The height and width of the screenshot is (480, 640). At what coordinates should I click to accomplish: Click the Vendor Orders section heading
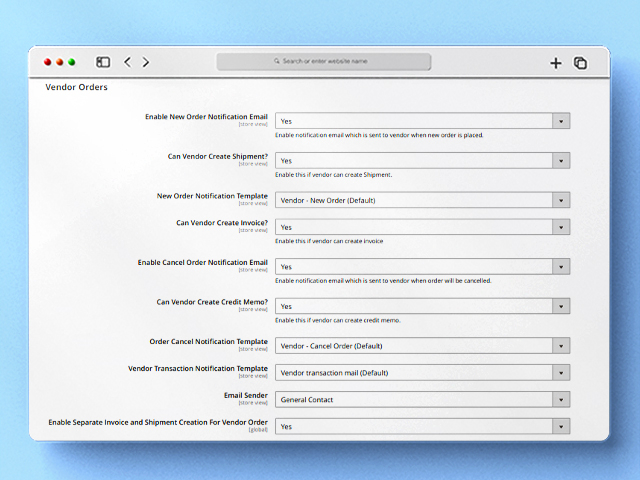pos(77,88)
